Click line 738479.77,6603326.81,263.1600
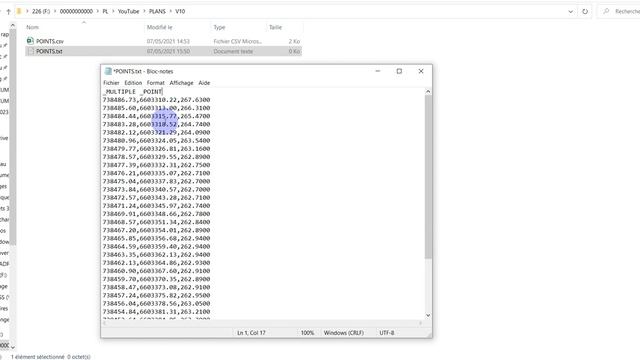The width and height of the screenshot is (640, 360). pos(156,149)
